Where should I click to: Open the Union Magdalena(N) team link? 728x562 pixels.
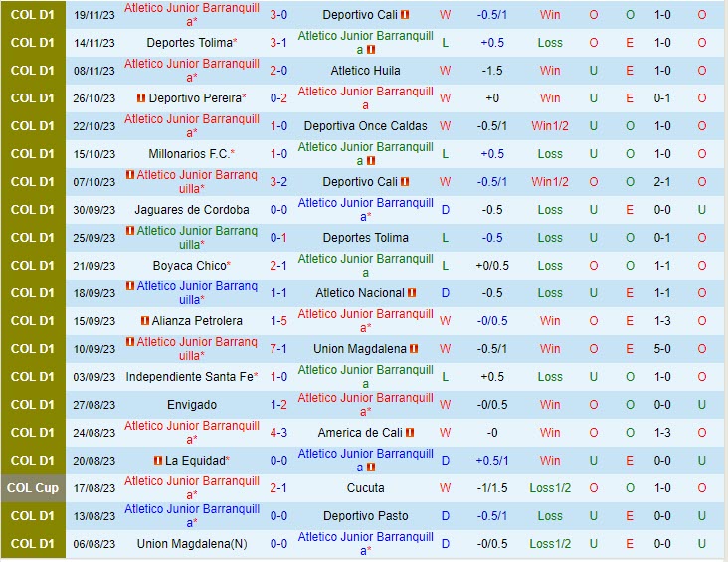(192, 544)
